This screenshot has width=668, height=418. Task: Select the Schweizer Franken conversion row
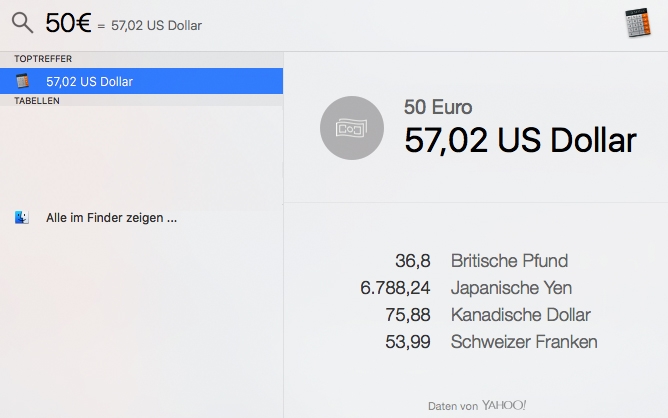(x=491, y=342)
